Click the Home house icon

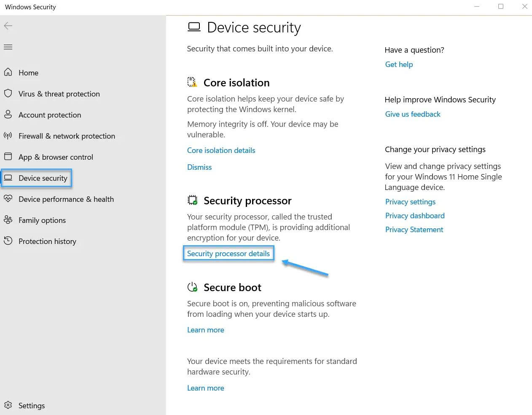pos(8,72)
